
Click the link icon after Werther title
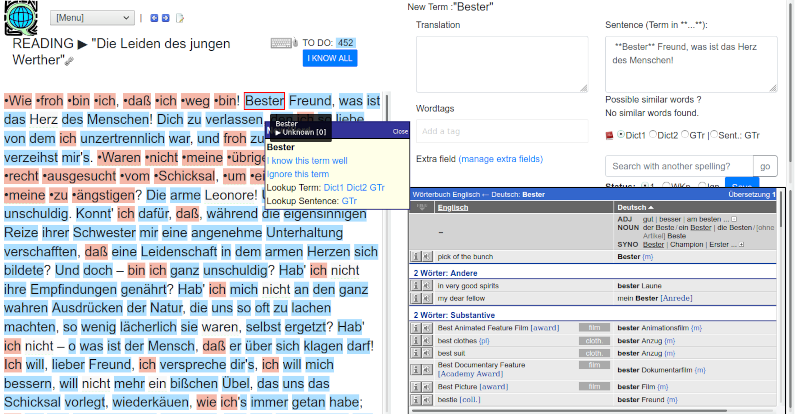pos(69,61)
